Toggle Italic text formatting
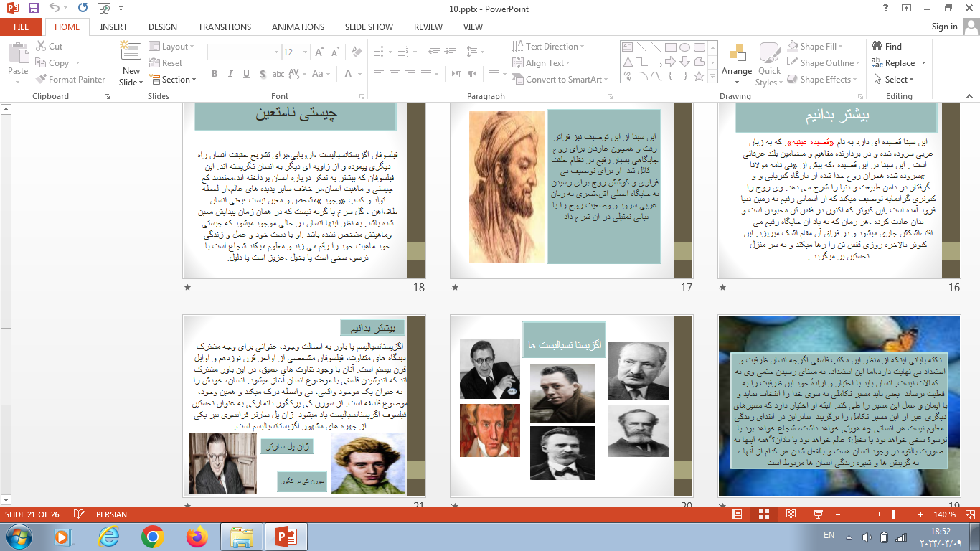 [x=230, y=75]
